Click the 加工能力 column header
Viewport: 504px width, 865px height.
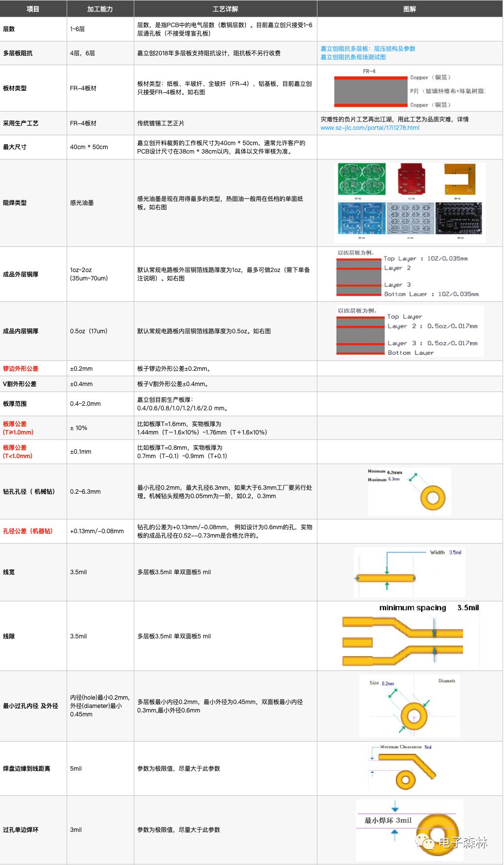pyautogui.click(x=100, y=9)
